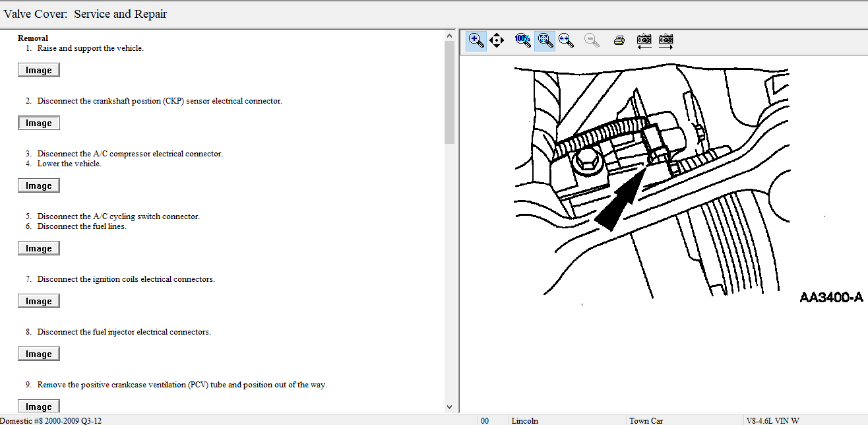Select the zoom in magnifier tool
868x425 pixels.
pyautogui.click(x=476, y=40)
